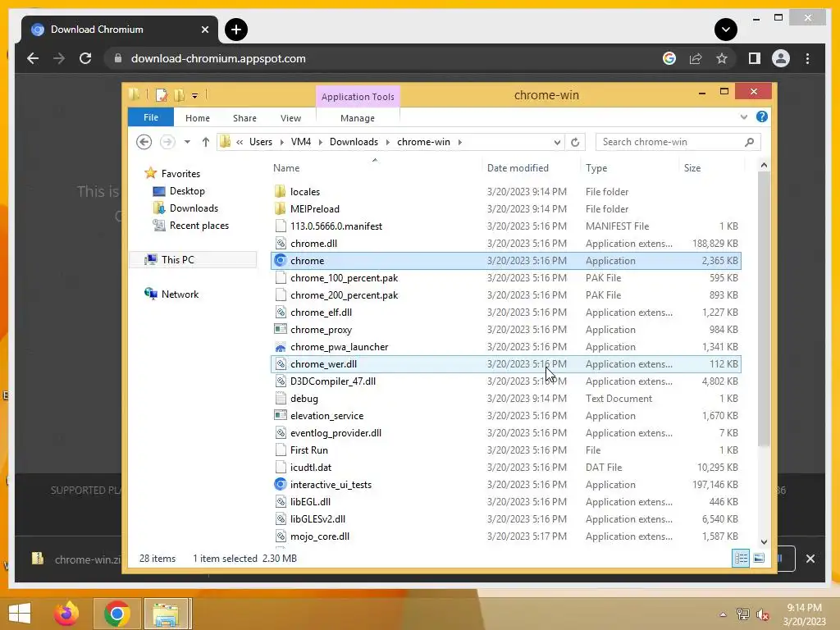
Task: Open address bar history dropdown
Action: point(557,142)
